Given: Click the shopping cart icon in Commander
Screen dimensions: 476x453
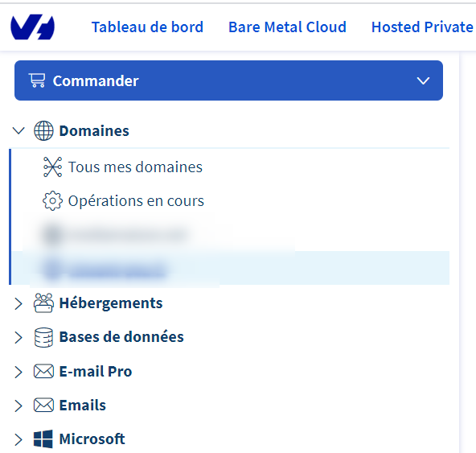Looking at the screenshot, I should pyautogui.click(x=37, y=80).
